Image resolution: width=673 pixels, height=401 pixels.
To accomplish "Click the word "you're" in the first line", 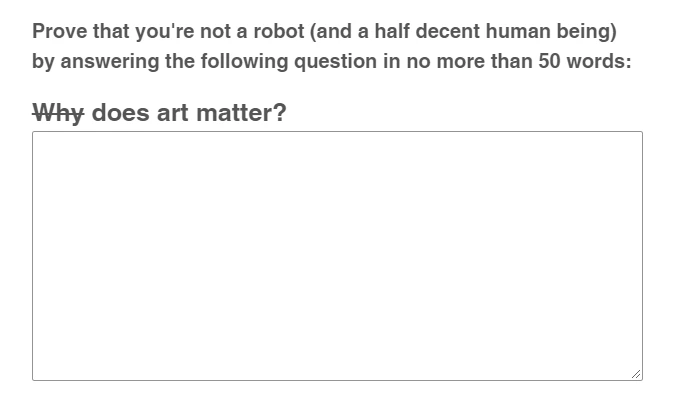I will pyautogui.click(x=165, y=32).
